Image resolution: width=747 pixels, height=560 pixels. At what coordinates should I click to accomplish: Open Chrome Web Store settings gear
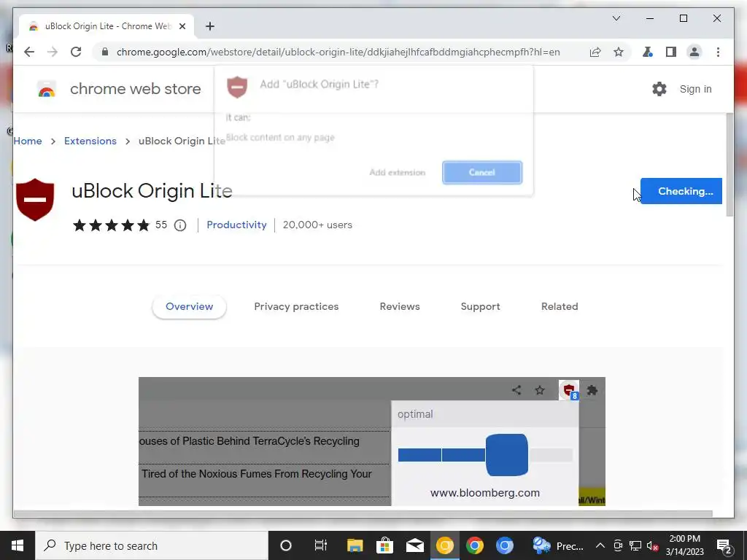tap(659, 88)
